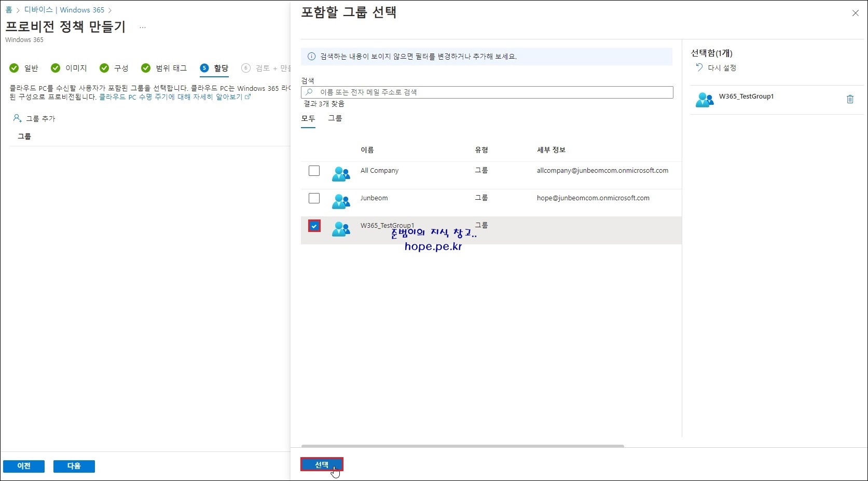Click the reset arrow icon beside 다시 설정

coord(699,67)
